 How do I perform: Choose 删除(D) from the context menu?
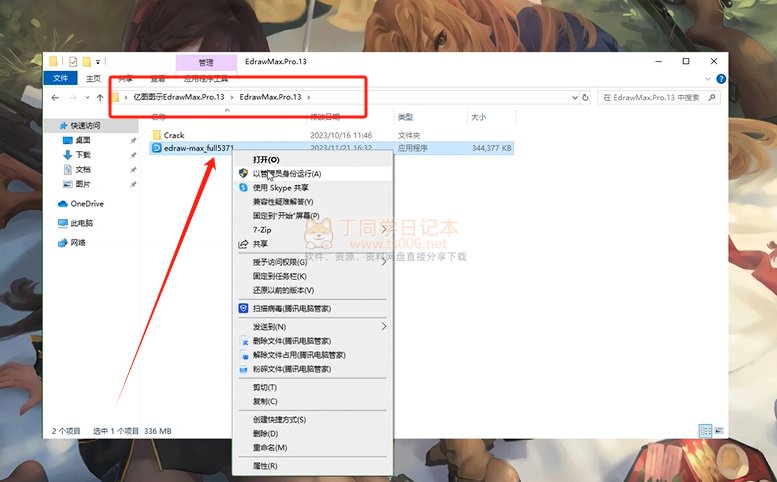coord(313,433)
